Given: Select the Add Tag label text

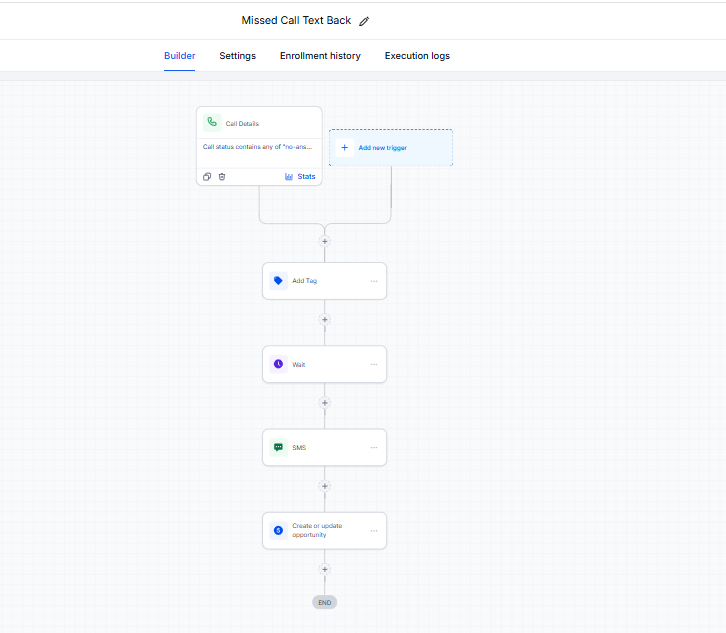Looking at the screenshot, I should (305, 281).
